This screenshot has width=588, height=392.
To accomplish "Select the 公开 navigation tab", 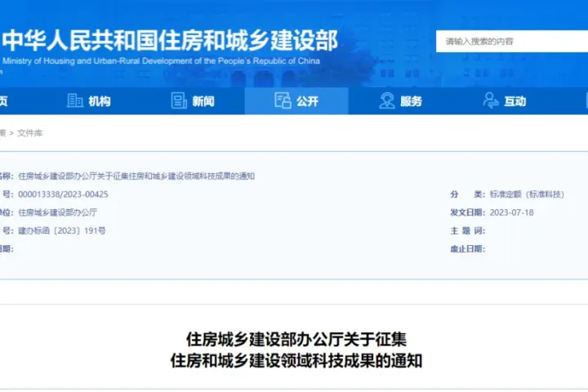I will click(x=296, y=101).
